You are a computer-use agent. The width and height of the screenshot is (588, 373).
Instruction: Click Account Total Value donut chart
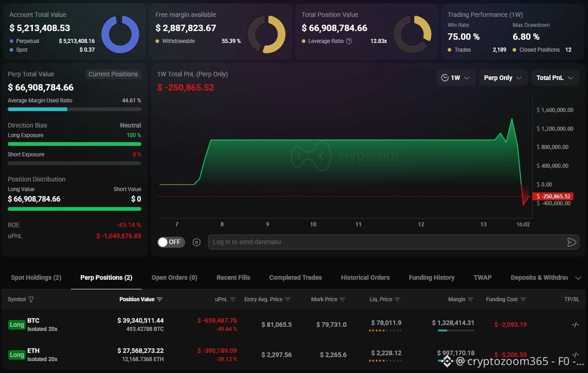120,34
